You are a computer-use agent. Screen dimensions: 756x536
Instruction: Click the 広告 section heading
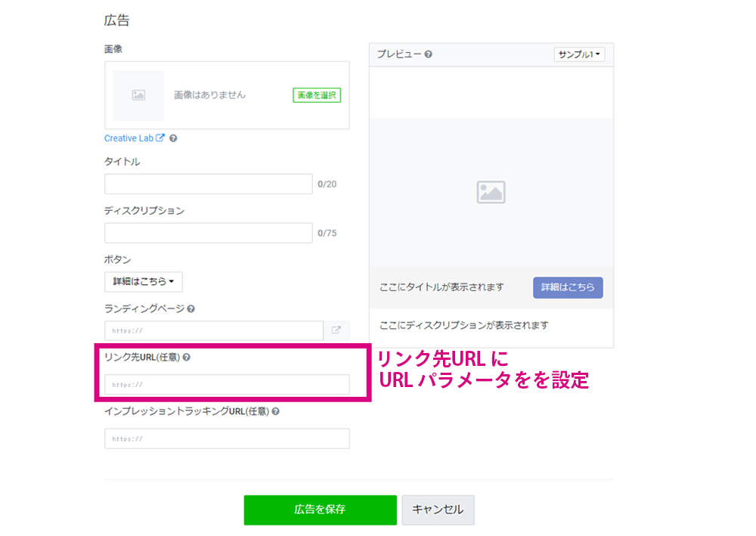pos(117,20)
